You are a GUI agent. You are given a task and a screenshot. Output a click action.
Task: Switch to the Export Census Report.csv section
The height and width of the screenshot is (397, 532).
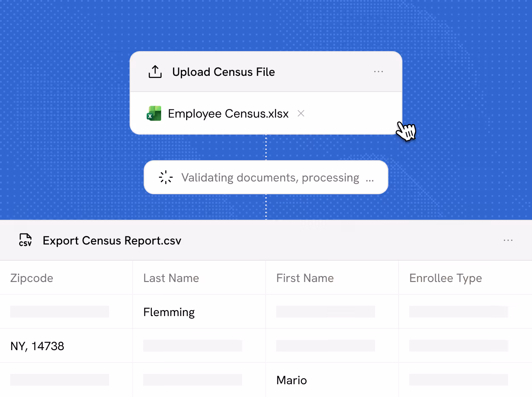pos(112,240)
